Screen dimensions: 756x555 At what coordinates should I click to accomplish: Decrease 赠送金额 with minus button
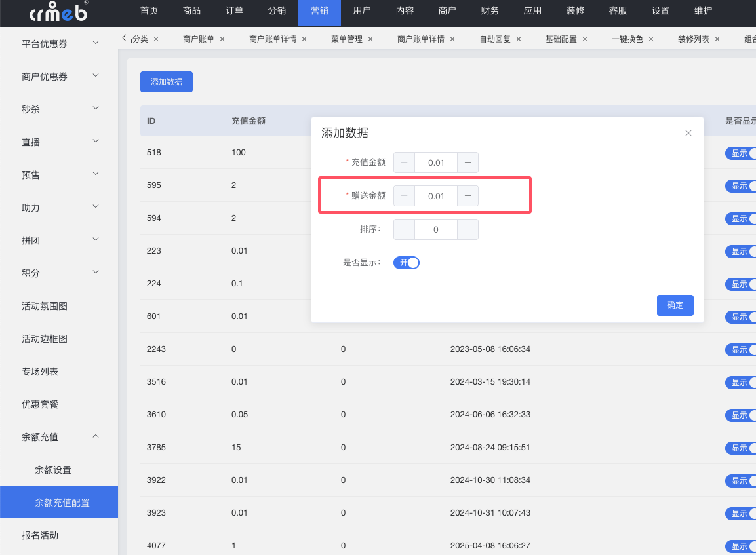click(404, 196)
